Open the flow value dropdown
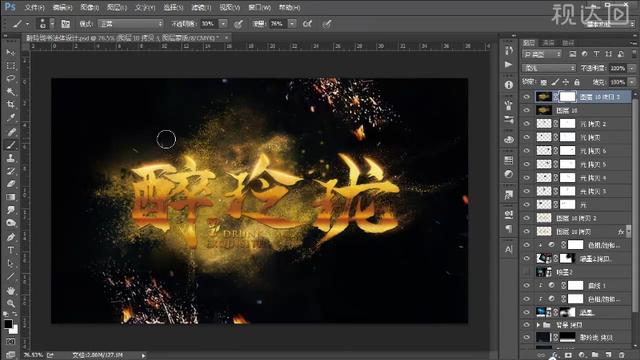Image resolution: width=640 pixels, height=360 pixels. tap(292, 24)
